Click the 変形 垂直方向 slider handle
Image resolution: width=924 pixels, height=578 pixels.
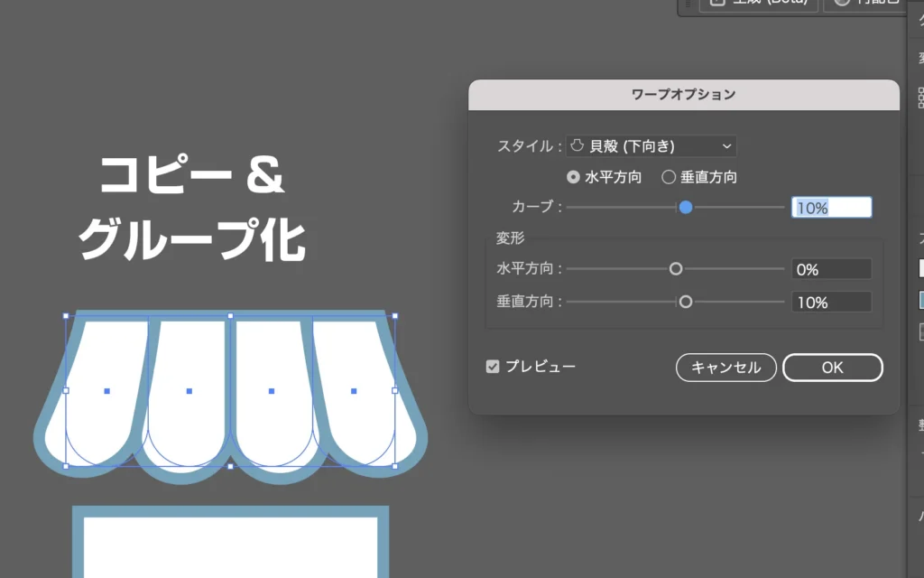click(x=686, y=302)
